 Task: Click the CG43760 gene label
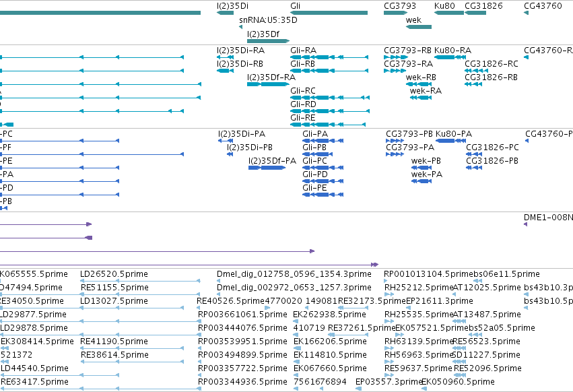pyautogui.click(x=543, y=6)
